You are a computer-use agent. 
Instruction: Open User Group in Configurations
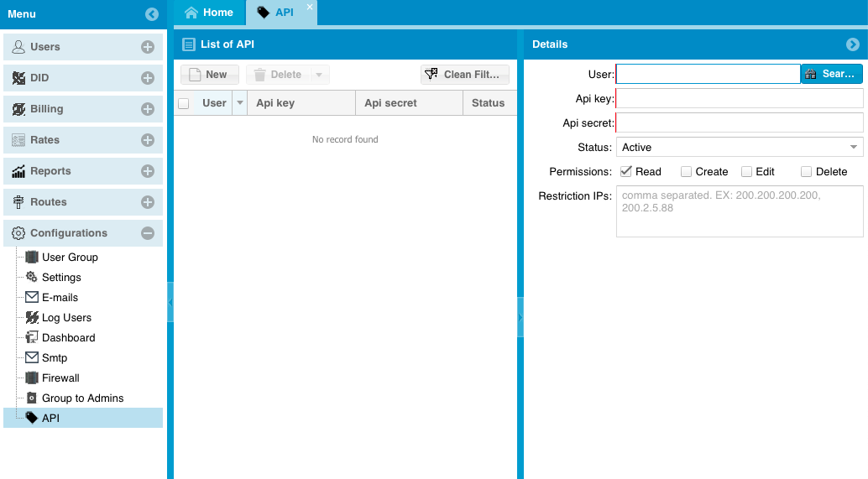(70, 258)
